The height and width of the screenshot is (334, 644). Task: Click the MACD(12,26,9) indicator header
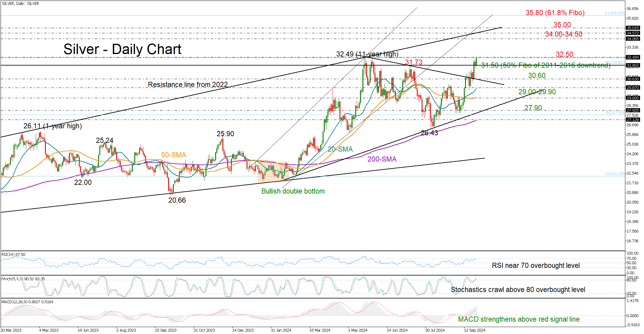(27, 302)
